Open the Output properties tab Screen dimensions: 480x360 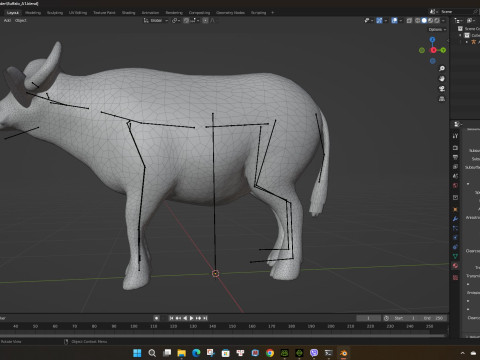(x=455, y=157)
